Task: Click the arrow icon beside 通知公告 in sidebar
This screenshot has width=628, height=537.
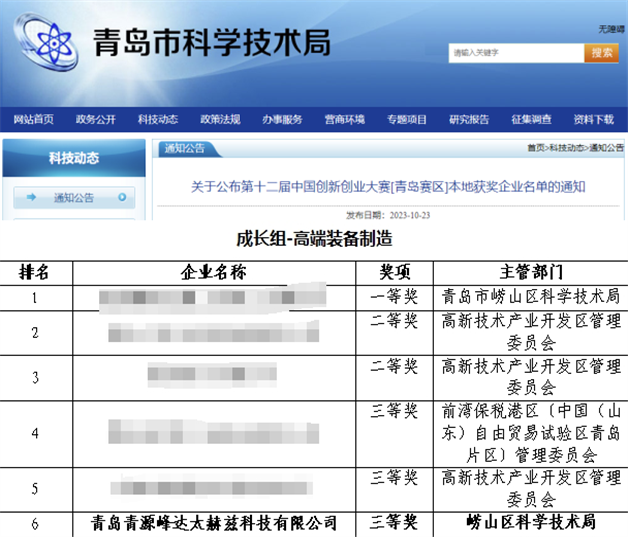Action: pyautogui.click(x=32, y=197)
